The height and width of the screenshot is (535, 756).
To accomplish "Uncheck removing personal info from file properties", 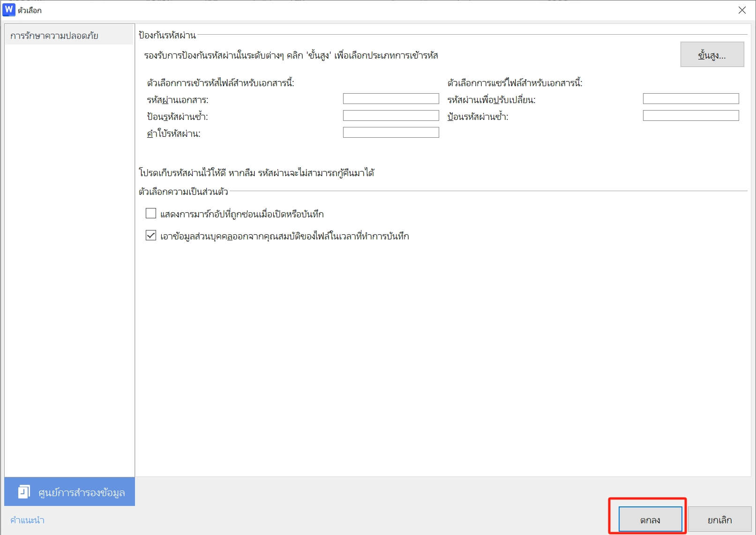I will (150, 236).
